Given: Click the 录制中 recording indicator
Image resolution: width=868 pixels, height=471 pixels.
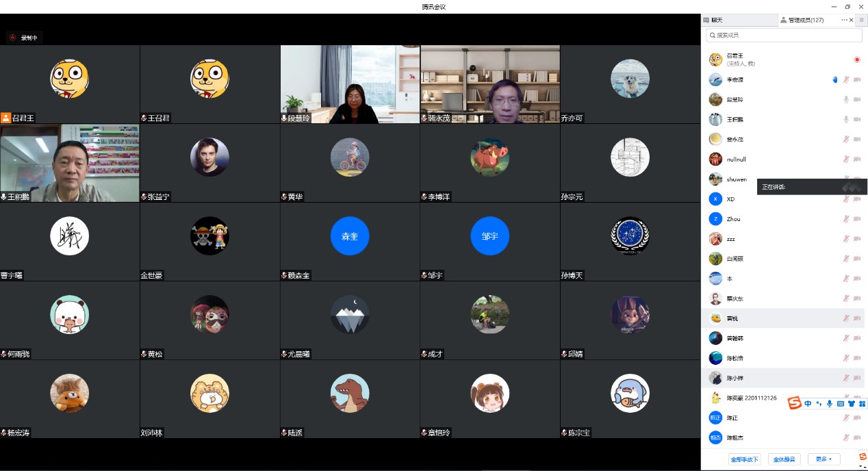Looking at the screenshot, I should click(25, 38).
